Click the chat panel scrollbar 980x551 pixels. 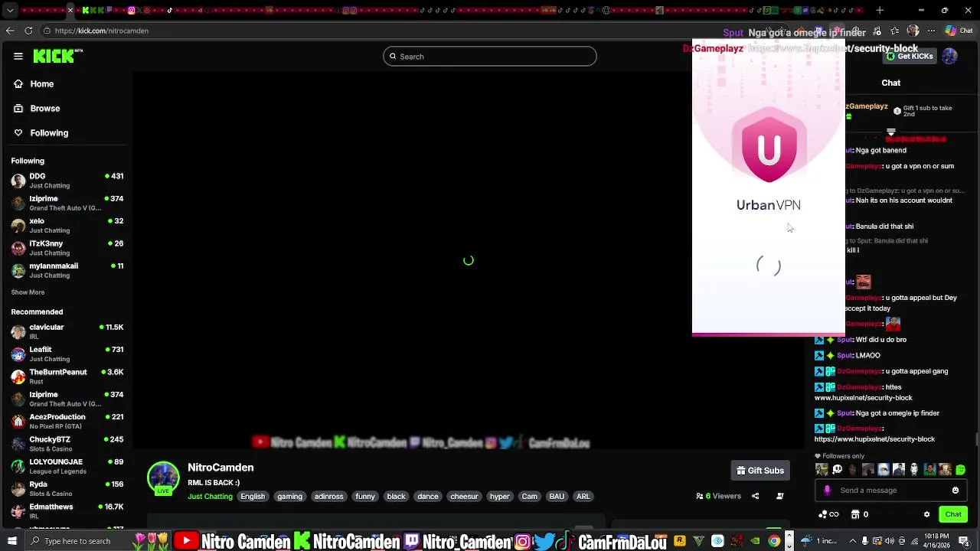coord(977,439)
